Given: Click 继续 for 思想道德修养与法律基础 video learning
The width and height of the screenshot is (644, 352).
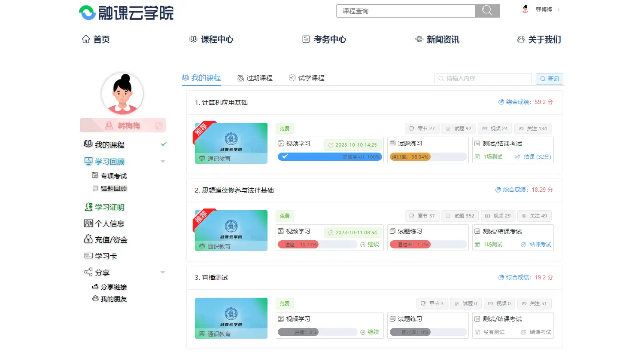Looking at the screenshot, I should 370,245.
